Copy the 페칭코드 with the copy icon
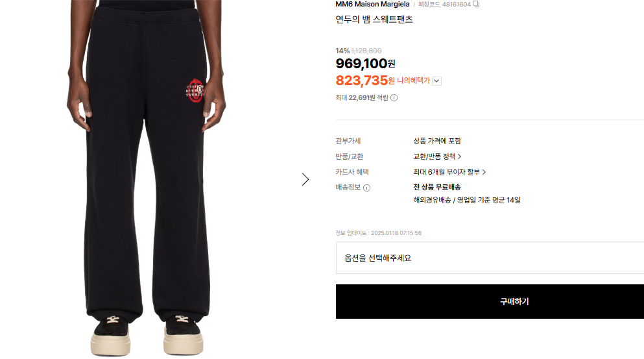The width and height of the screenshot is (644, 359). coord(476,4)
